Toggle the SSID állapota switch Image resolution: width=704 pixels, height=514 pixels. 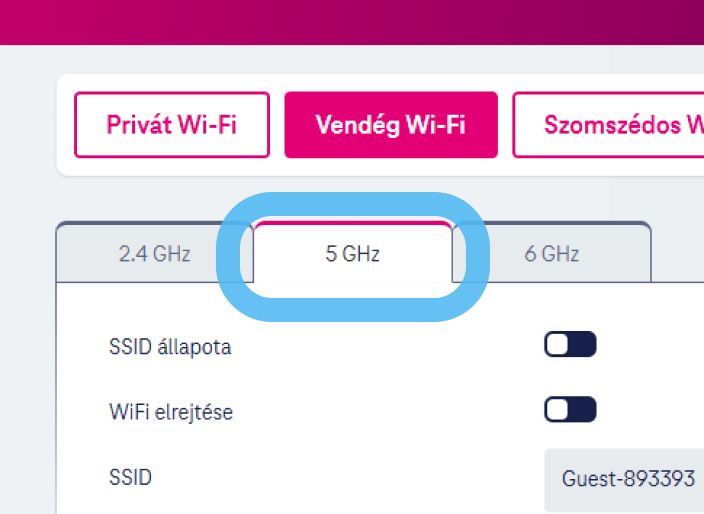(x=570, y=345)
